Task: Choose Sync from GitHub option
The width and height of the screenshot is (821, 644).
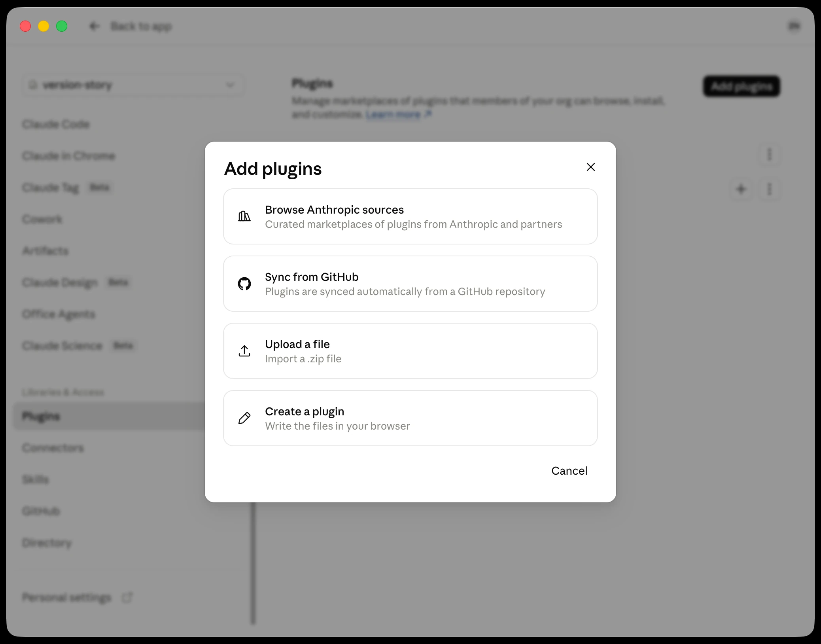Action: pyautogui.click(x=410, y=284)
